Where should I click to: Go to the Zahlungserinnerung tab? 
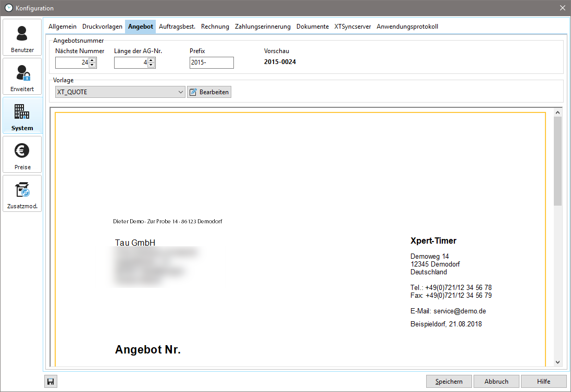tap(263, 27)
